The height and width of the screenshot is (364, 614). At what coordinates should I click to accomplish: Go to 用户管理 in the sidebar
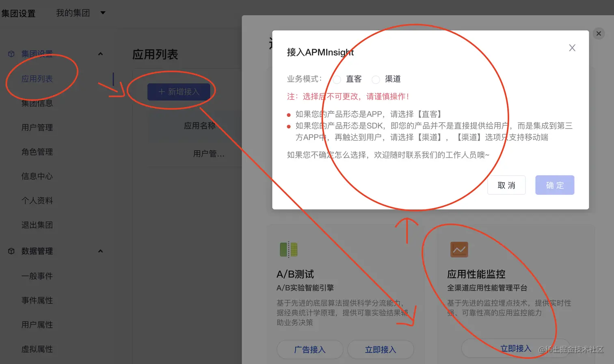pyautogui.click(x=37, y=127)
